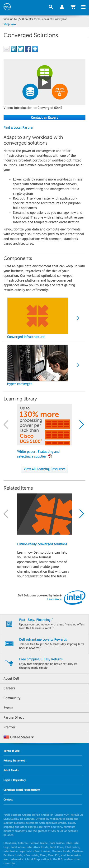Share page via email envelope icon
The width and height of the screenshot is (89, 868).
click(6, 49)
